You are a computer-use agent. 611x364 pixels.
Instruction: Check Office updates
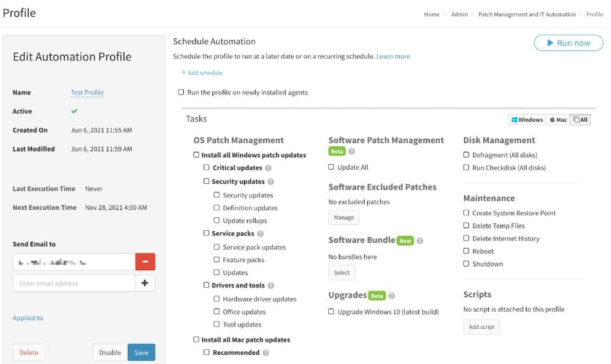coord(216,312)
